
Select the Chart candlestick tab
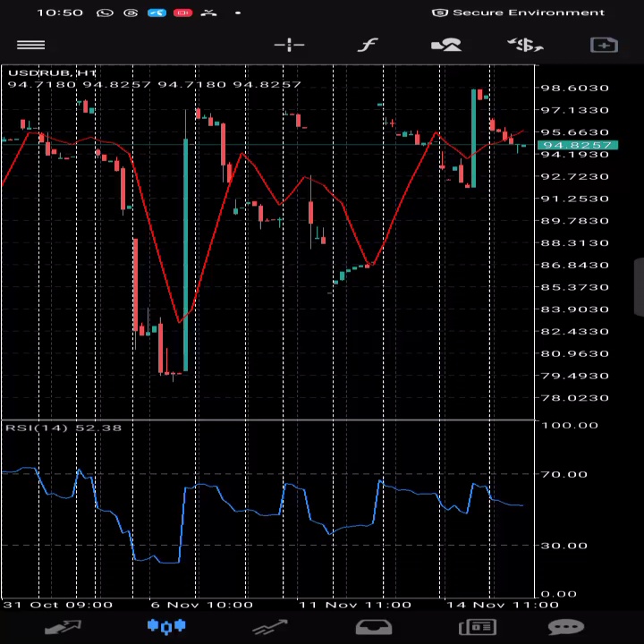tap(165, 627)
